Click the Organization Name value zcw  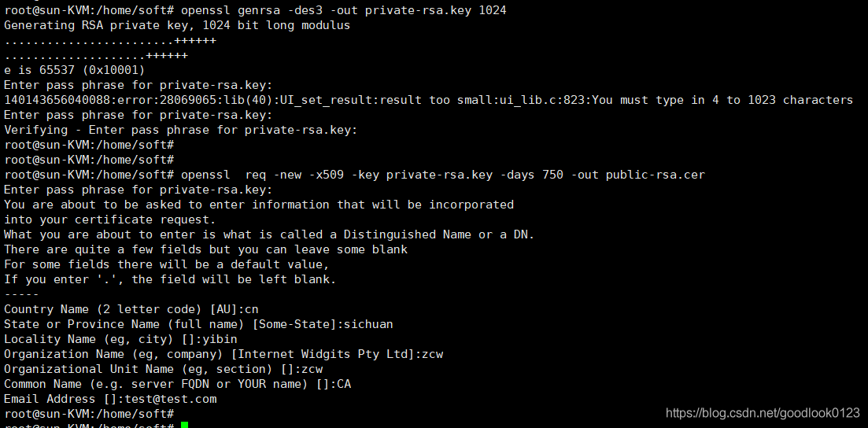[432, 354]
